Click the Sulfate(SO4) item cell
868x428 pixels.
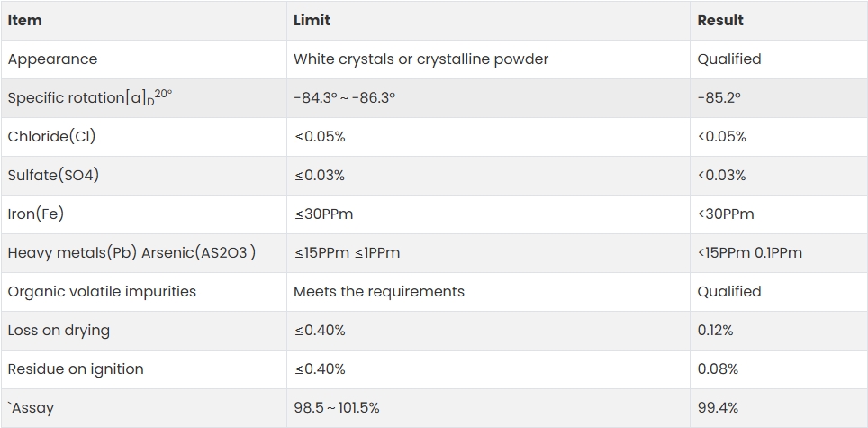click(x=144, y=176)
